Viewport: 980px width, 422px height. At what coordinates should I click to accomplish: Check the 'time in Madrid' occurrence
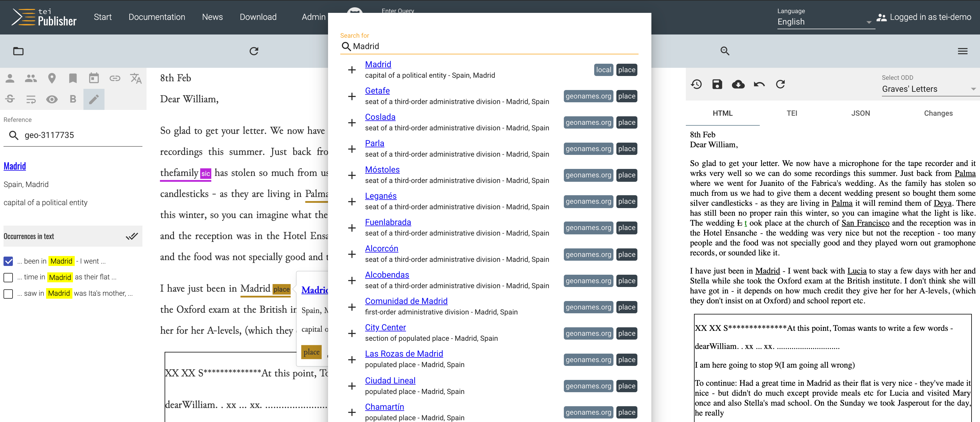pos(8,278)
